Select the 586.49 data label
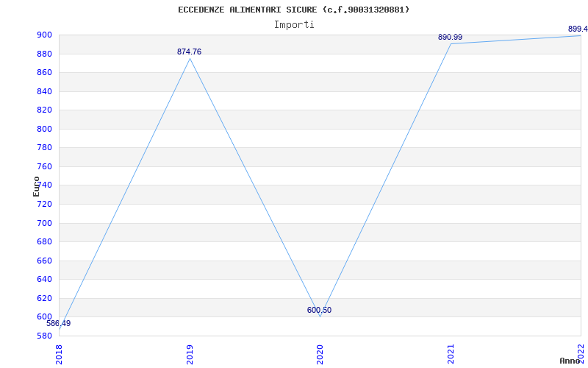The image size is (588, 368). point(59,323)
